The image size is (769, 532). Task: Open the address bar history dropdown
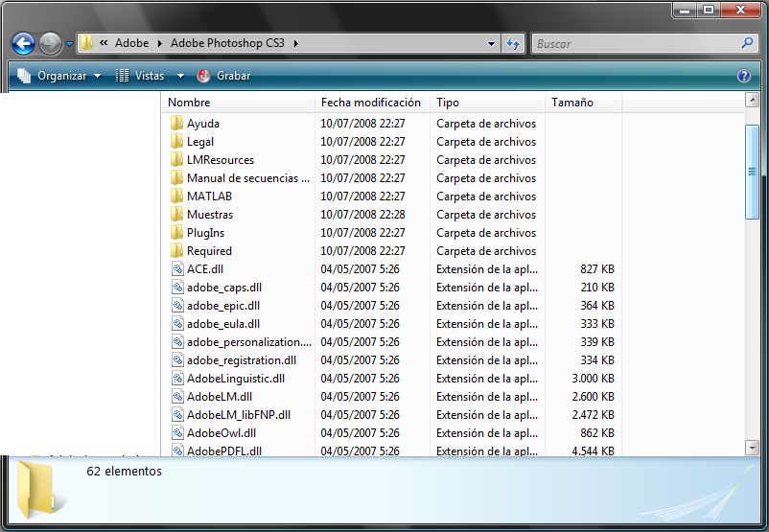click(x=491, y=44)
